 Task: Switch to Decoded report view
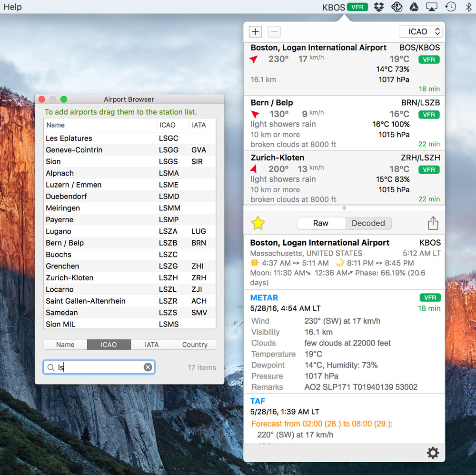point(368,223)
